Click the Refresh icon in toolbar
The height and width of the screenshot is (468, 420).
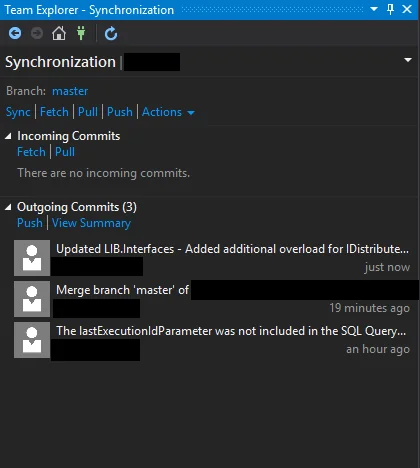pos(111,34)
